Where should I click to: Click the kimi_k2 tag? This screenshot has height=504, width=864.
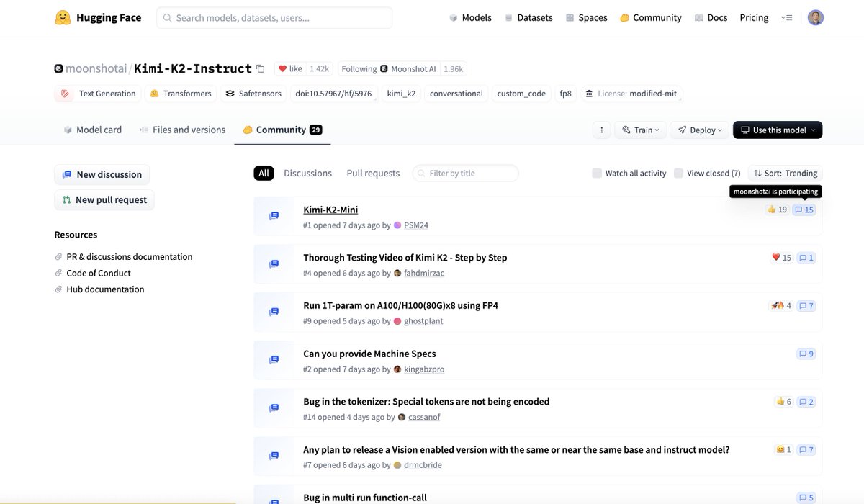point(401,94)
